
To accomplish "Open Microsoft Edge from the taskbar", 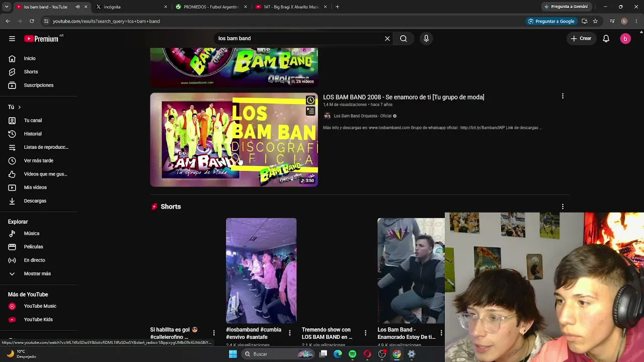I will click(x=338, y=354).
